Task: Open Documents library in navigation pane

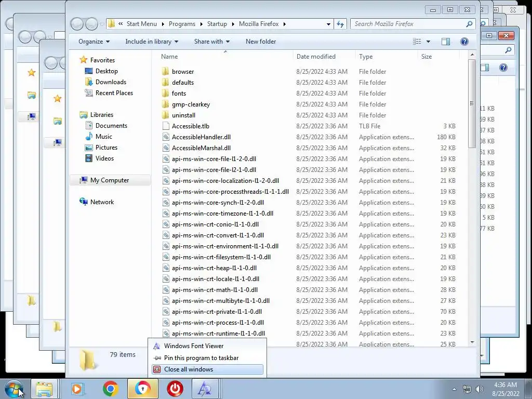Action: (x=111, y=126)
